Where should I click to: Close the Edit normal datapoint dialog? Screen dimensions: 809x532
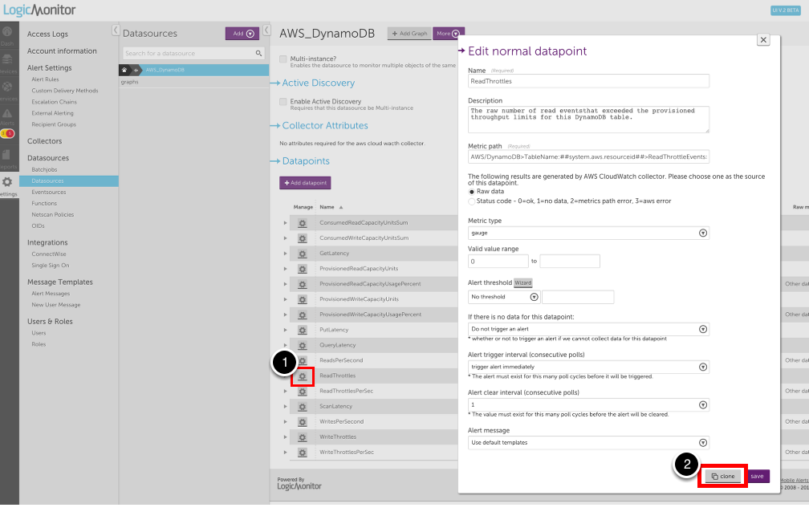point(763,39)
